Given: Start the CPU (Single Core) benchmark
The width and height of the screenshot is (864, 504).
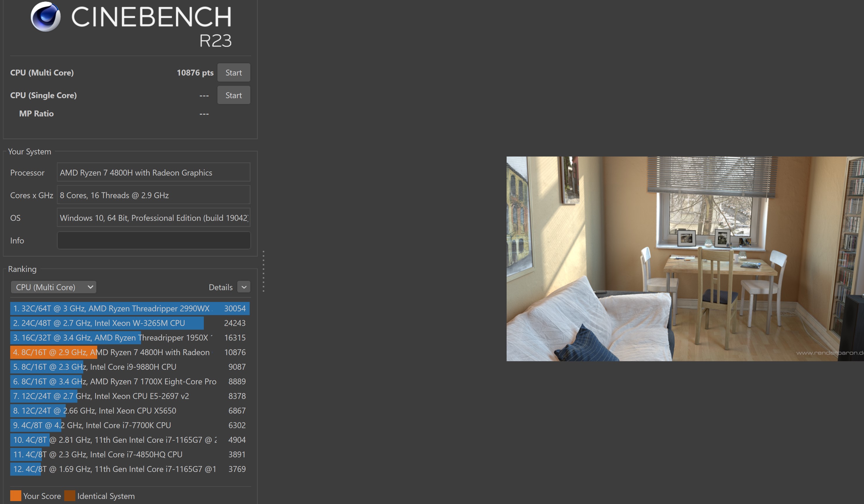Looking at the screenshot, I should (x=234, y=95).
